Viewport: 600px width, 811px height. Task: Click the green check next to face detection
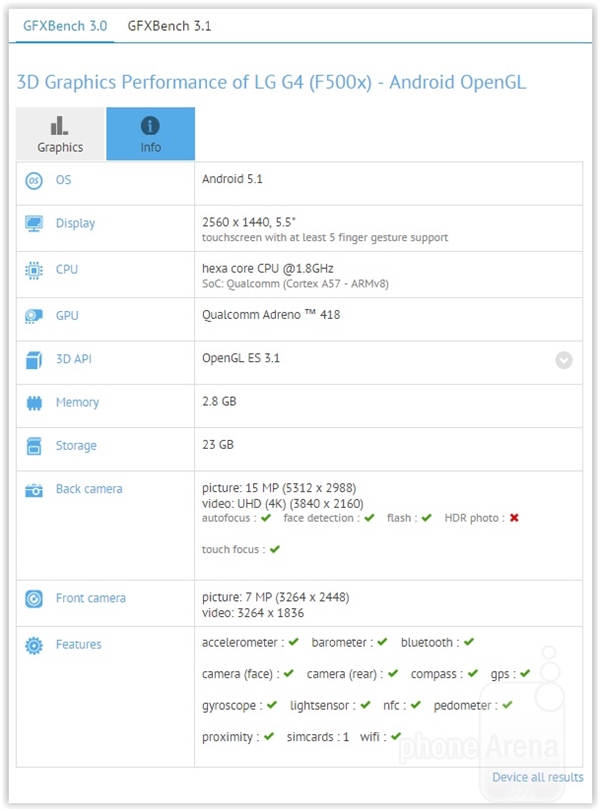(369, 518)
